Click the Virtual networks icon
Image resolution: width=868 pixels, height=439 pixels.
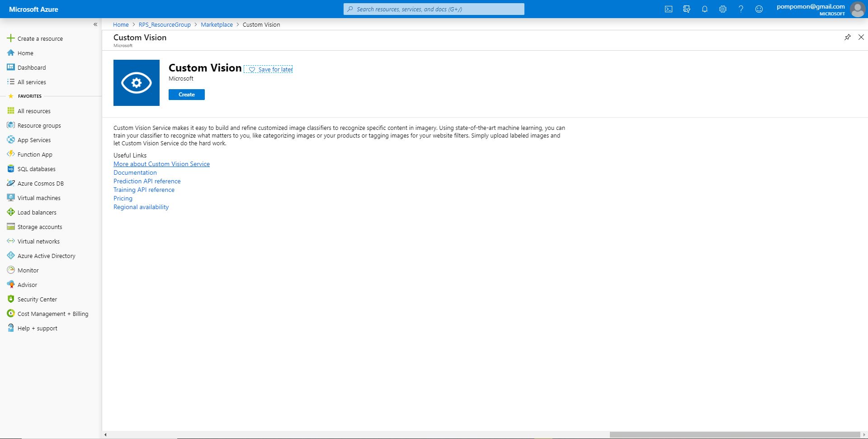click(x=11, y=241)
